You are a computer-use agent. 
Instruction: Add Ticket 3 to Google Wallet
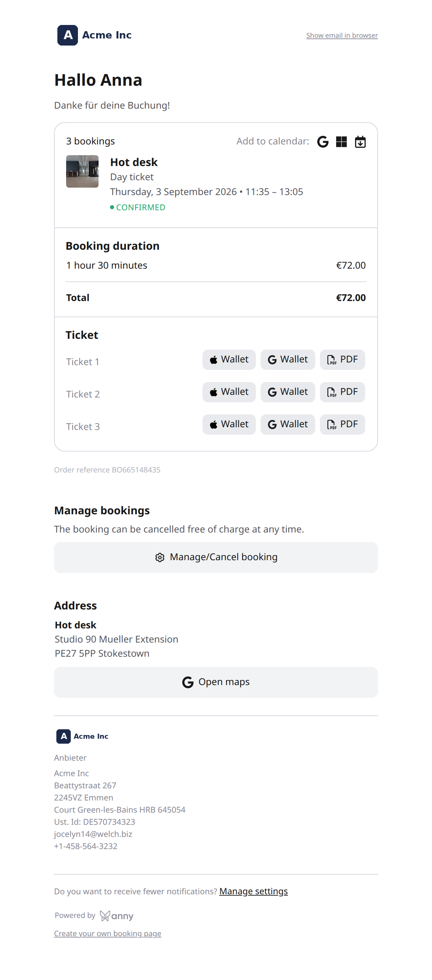[287, 424]
